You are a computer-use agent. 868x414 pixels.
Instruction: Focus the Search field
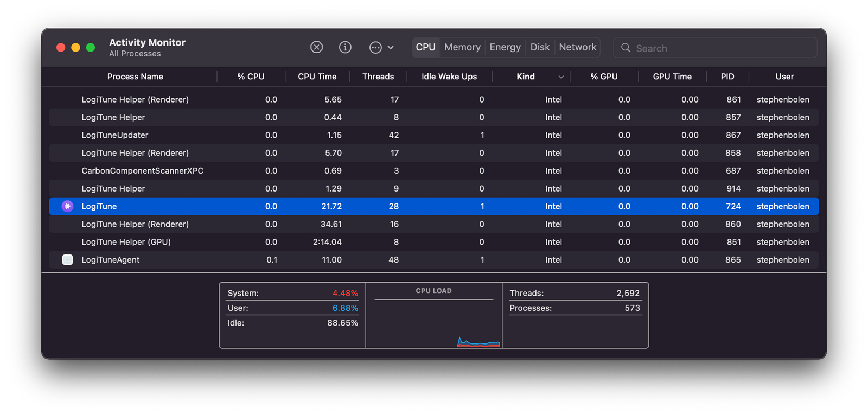coord(715,48)
